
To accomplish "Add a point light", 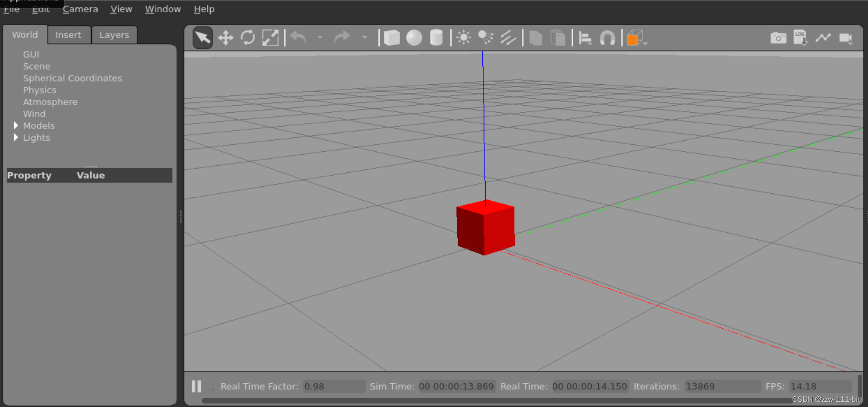I will pos(464,38).
